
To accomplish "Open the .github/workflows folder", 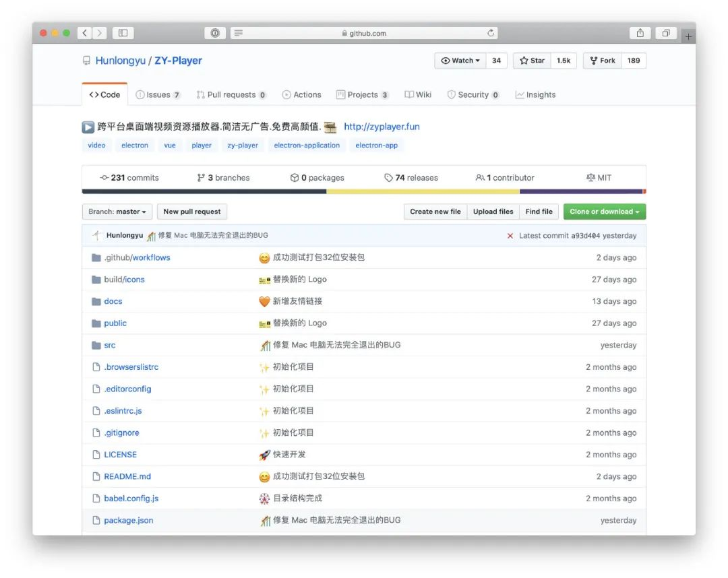I will 137,257.
